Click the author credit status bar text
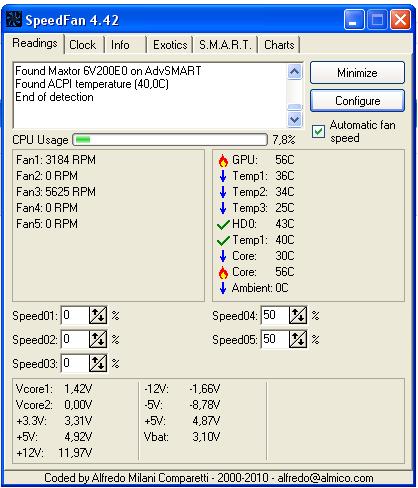Viewport: 418px width, 488px height. (x=209, y=478)
